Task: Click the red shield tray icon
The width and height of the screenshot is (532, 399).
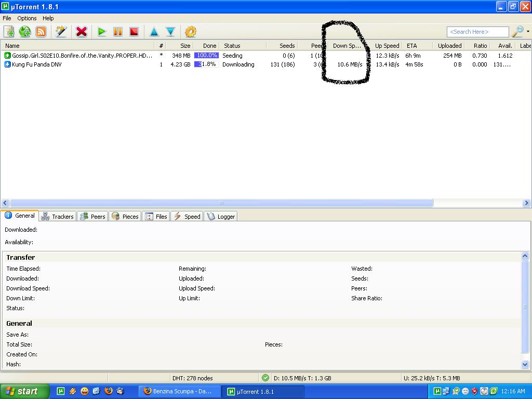Action: tap(475, 391)
